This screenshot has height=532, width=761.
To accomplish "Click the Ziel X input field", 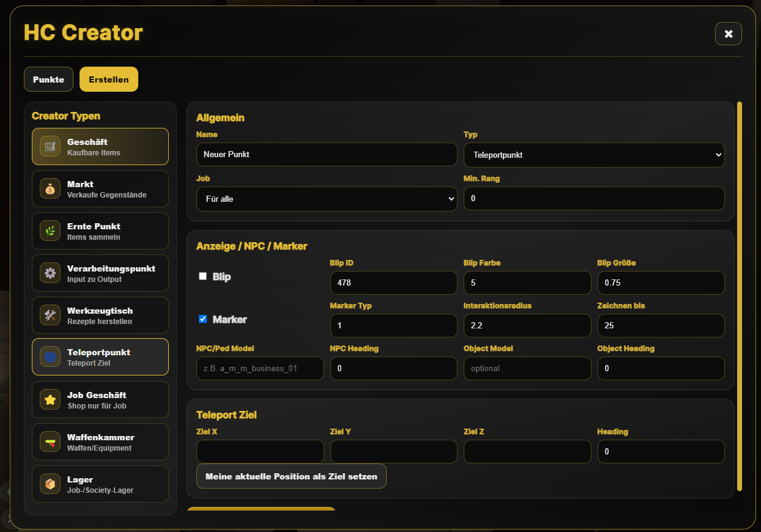I will 260,451.
